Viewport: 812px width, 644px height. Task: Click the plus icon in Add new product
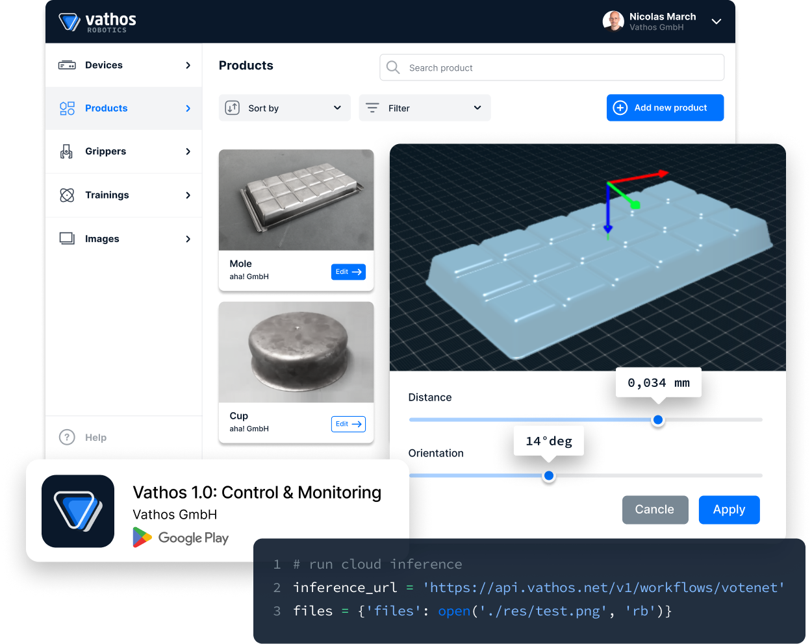point(620,108)
